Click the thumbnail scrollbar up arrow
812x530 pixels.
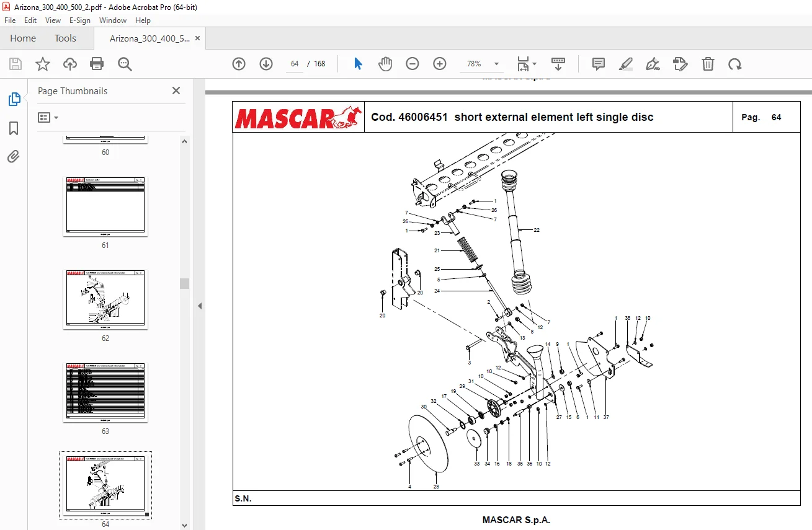(184, 141)
